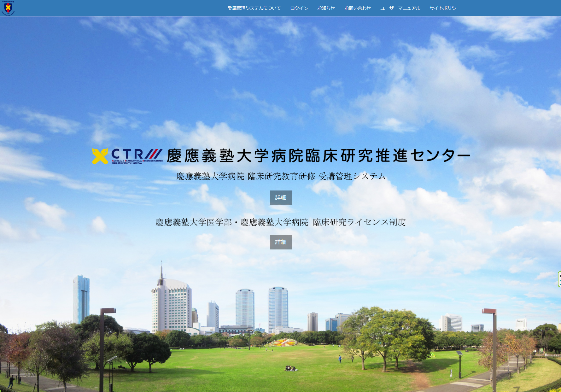Open the お知らせ navigation link
Screen dimensions: 561x392
[326, 8]
